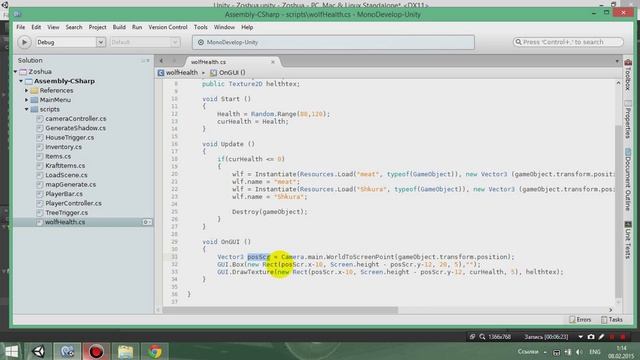Viewport: 640px width, 360px height.
Task: Click posScr variable on line 31
Action: (x=259, y=257)
